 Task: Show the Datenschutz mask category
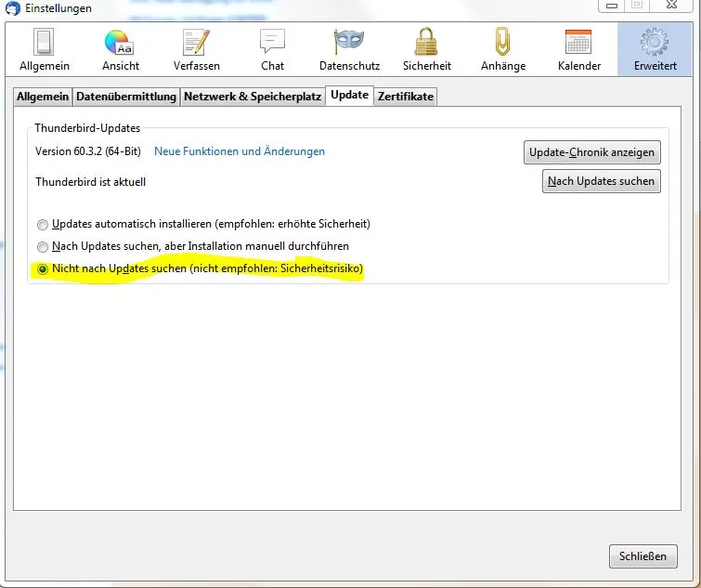tap(349, 49)
